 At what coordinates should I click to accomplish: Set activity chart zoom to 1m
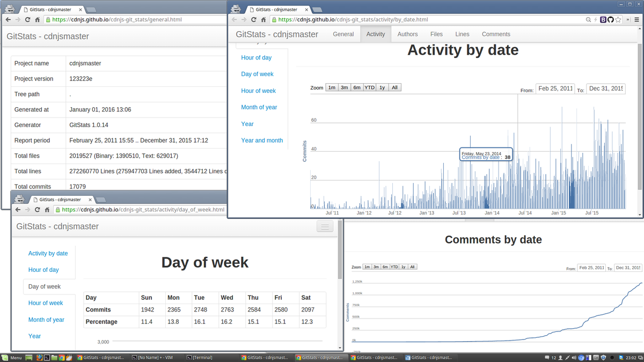point(332,87)
